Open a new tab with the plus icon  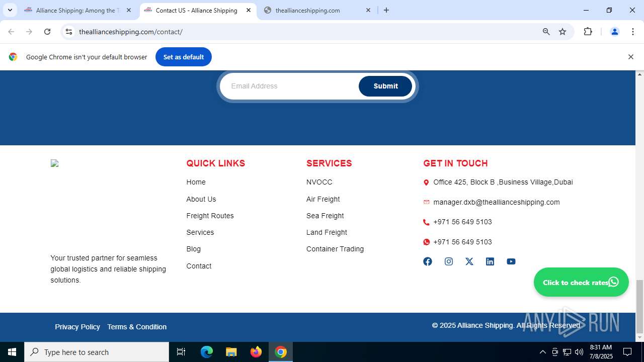(x=386, y=10)
